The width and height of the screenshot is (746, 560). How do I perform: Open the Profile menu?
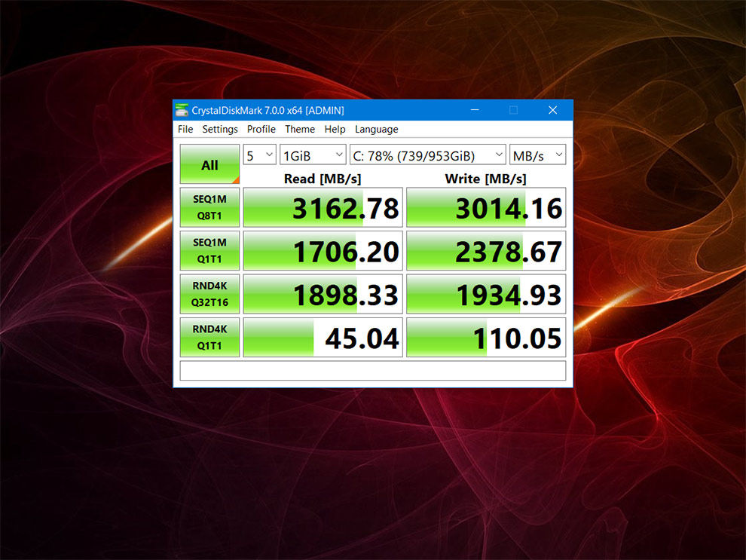(x=261, y=130)
